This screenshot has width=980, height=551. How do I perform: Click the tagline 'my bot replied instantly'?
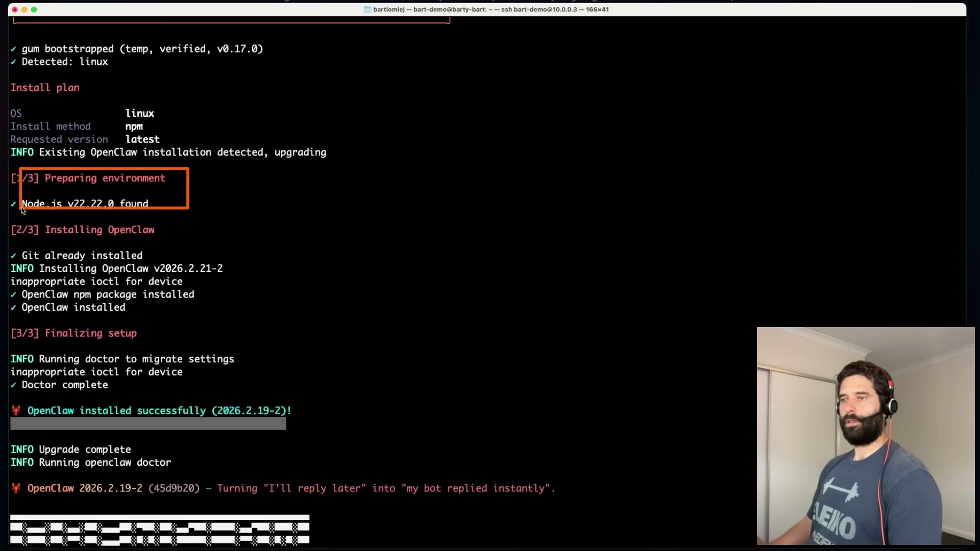click(x=475, y=488)
